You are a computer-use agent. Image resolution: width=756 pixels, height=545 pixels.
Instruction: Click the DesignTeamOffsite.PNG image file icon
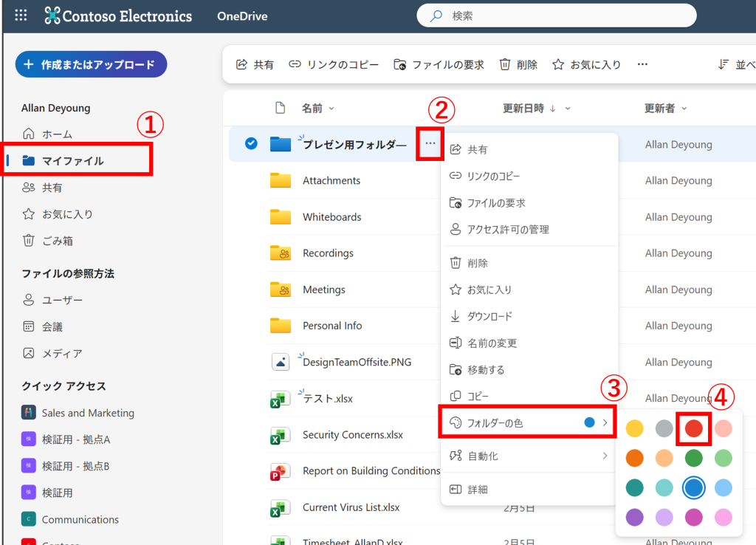[x=280, y=362]
